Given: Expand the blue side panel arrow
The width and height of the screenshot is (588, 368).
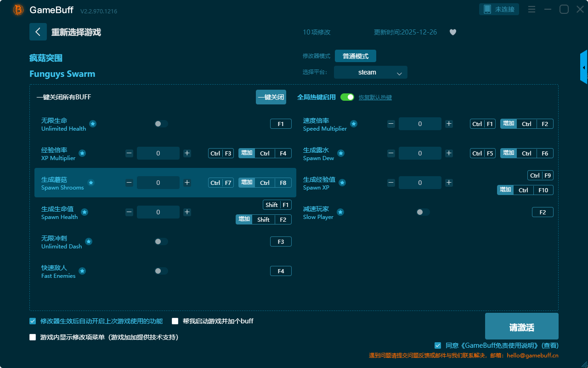Looking at the screenshot, I should click(583, 68).
